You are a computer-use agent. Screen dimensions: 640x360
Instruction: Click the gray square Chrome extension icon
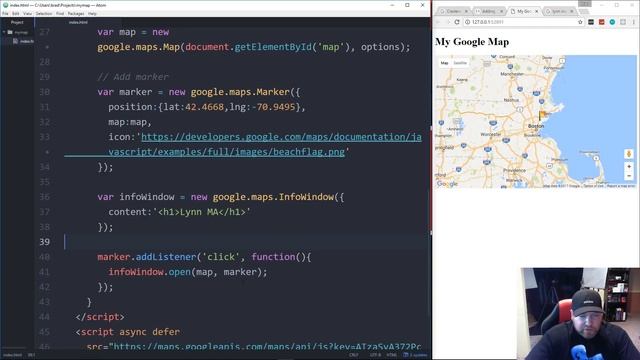(622, 22)
